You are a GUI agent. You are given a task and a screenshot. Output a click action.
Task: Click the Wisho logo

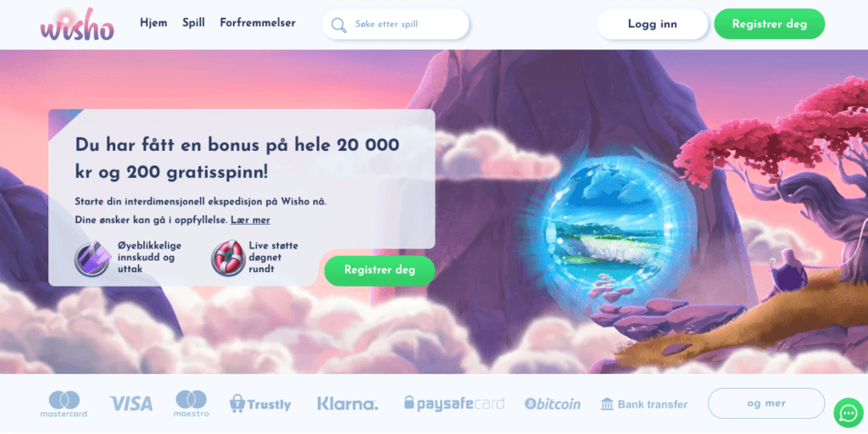click(77, 25)
